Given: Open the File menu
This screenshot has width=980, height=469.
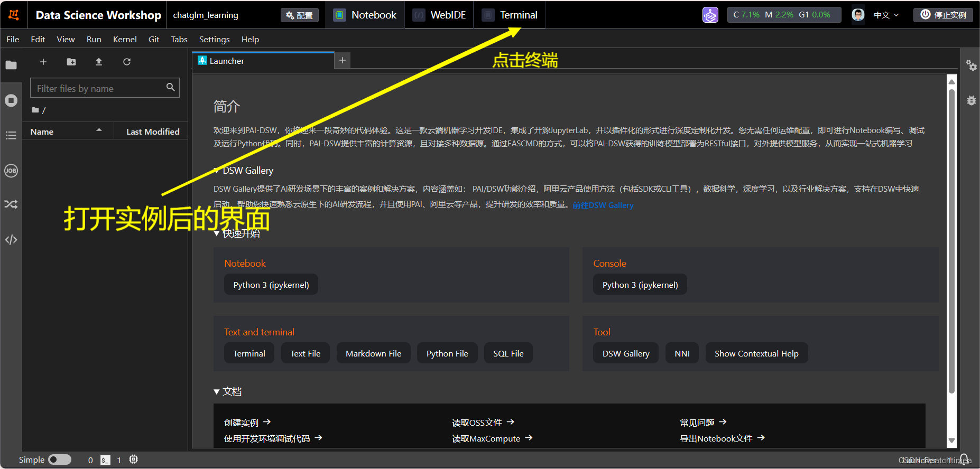Looking at the screenshot, I should [13, 39].
